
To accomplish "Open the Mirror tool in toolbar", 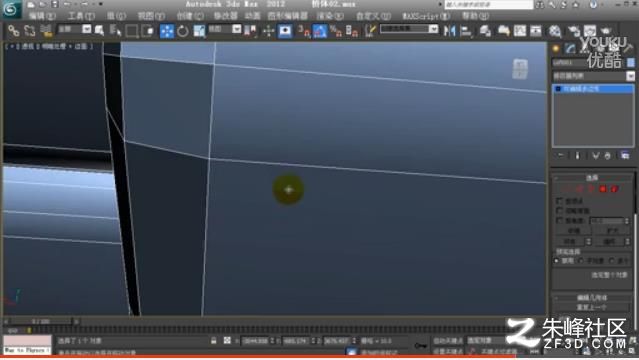I will 450,31.
